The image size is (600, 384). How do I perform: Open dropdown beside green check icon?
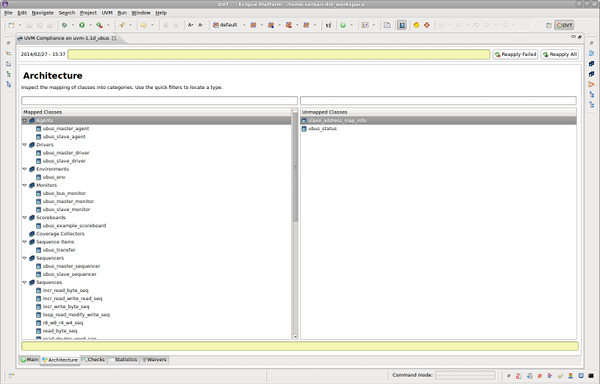point(351,25)
